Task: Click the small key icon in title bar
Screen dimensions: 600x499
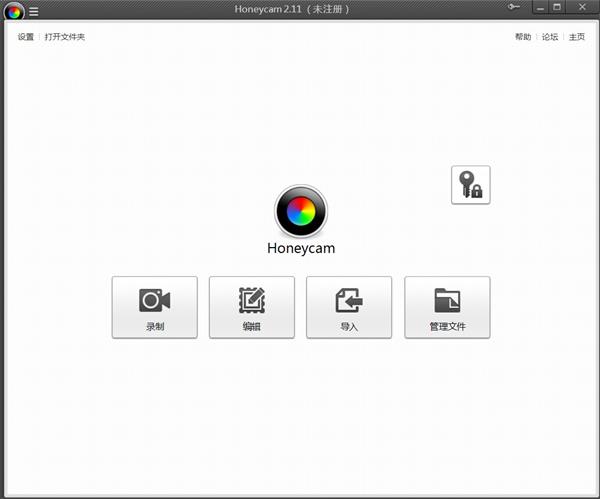Action: [x=514, y=8]
